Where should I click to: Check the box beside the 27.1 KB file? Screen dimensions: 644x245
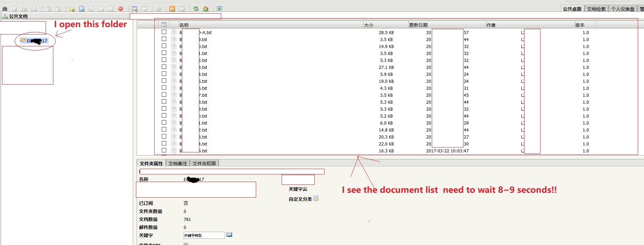coord(164,67)
